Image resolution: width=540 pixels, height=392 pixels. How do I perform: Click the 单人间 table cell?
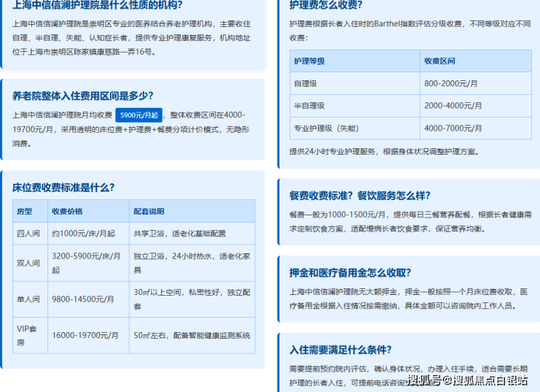pos(31,299)
